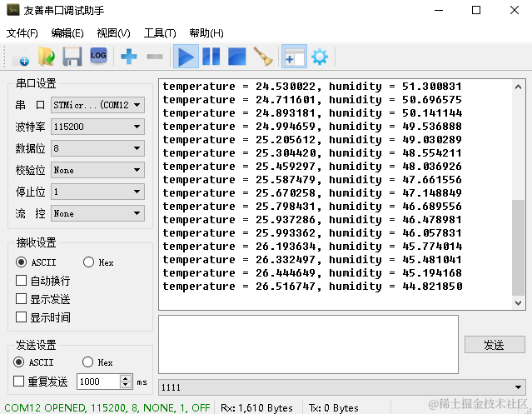Click the scroll down arrow in receive area

tap(518, 302)
